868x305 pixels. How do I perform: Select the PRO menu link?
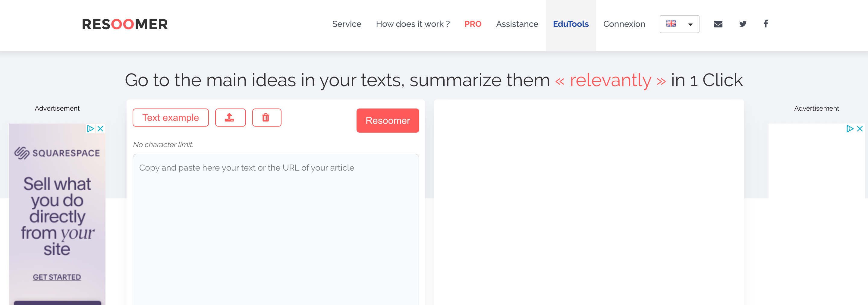pos(472,24)
